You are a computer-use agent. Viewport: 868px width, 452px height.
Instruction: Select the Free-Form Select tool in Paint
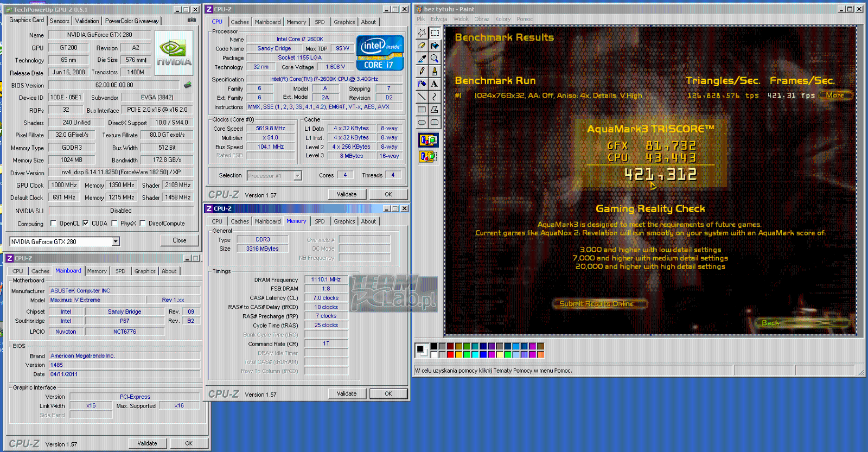tap(422, 33)
